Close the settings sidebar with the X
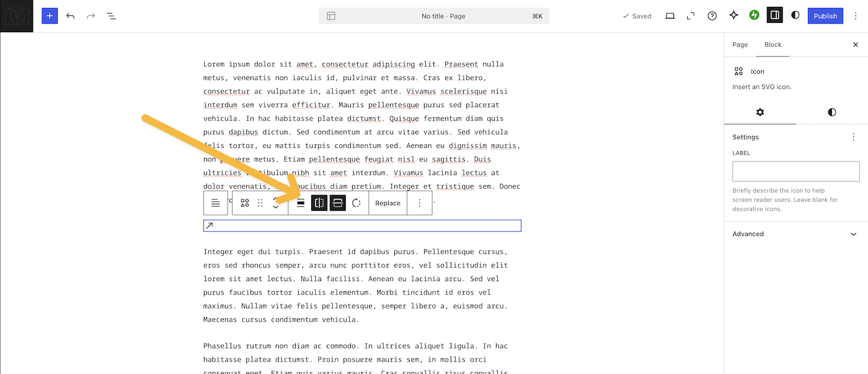Image resolution: width=868 pixels, height=374 pixels. (856, 45)
